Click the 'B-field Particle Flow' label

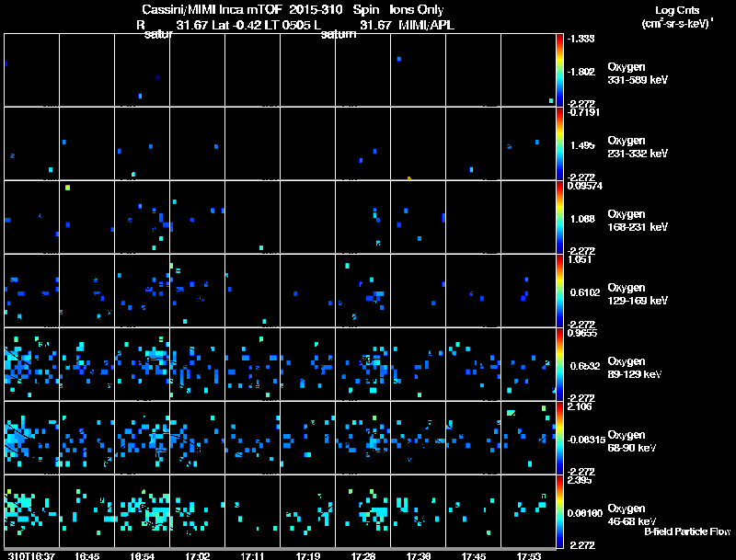pos(687,531)
